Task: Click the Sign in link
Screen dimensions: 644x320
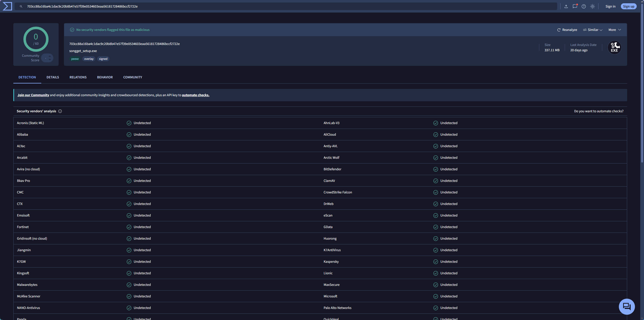Action: pos(611,7)
